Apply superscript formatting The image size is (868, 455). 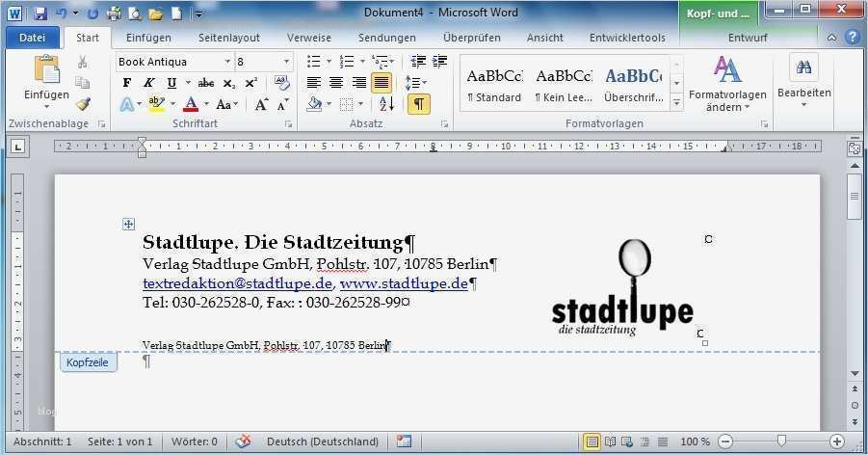[x=251, y=83]
